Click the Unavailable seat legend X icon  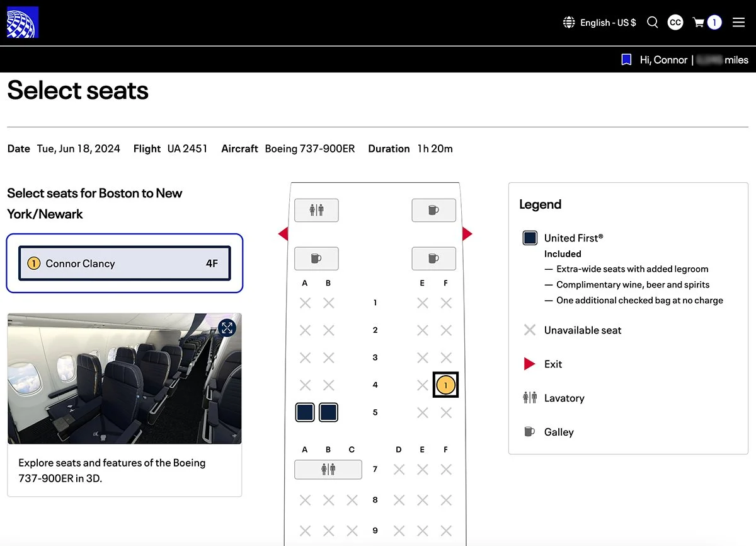(530, 330)
